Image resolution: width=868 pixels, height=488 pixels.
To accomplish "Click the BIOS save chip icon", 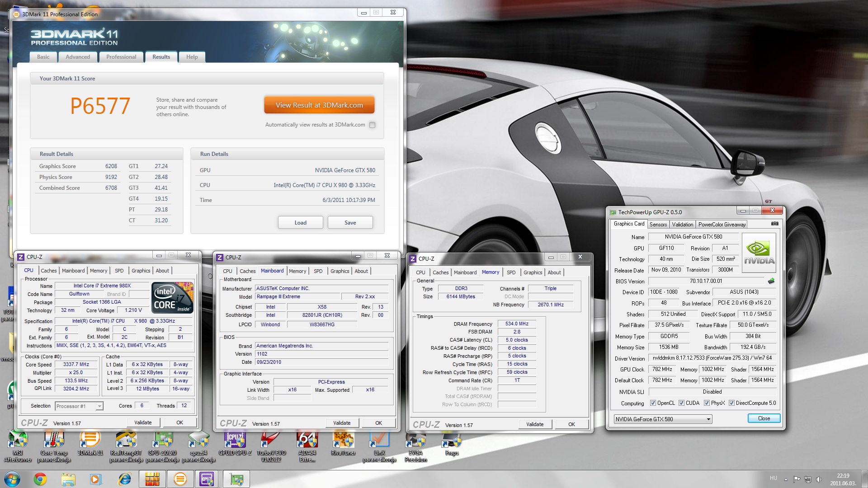I will (x=771, y=281).
